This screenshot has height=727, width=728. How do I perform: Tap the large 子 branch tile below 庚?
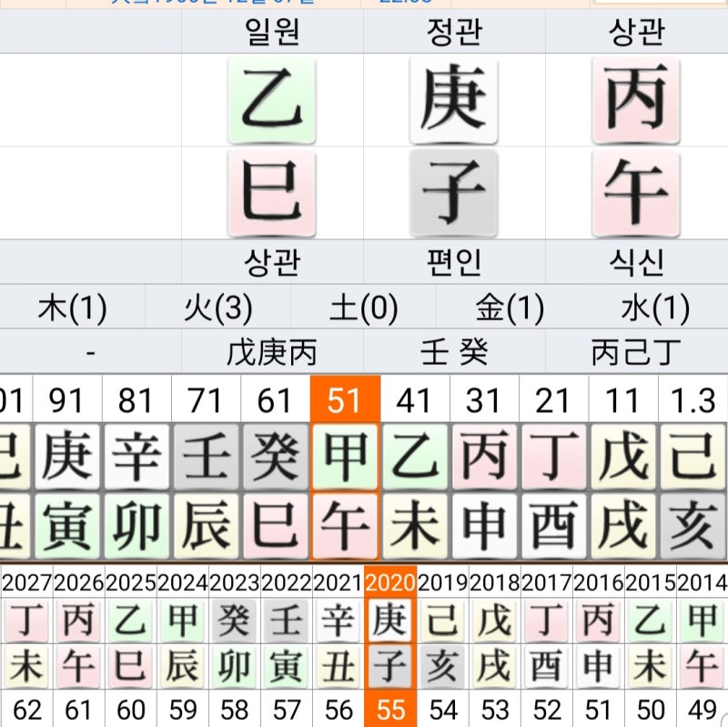(x=453, y=193)
